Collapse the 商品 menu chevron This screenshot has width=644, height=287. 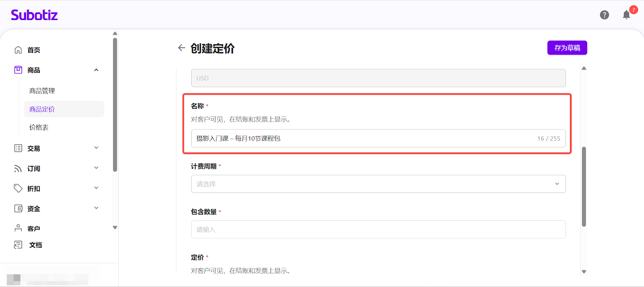[x=96, y=70]
